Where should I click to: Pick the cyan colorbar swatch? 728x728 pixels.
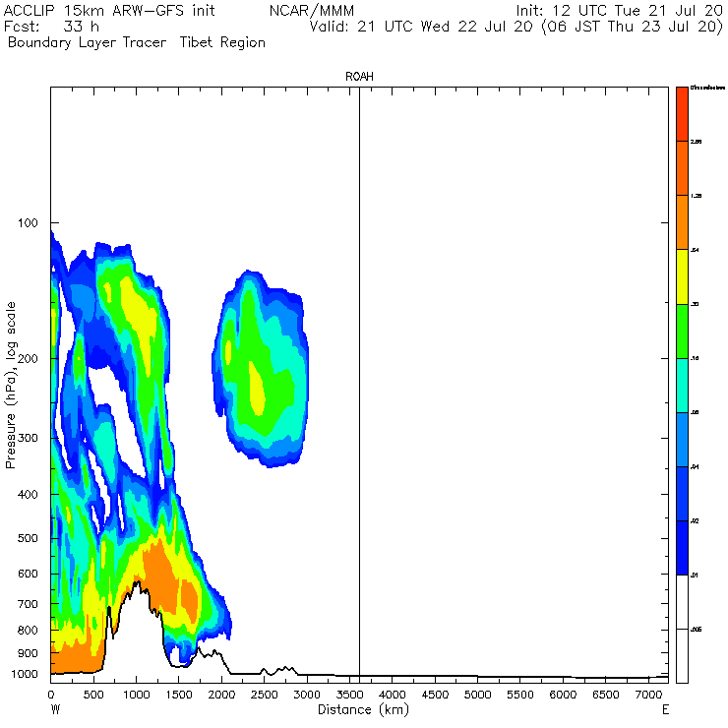pos(682,386)
